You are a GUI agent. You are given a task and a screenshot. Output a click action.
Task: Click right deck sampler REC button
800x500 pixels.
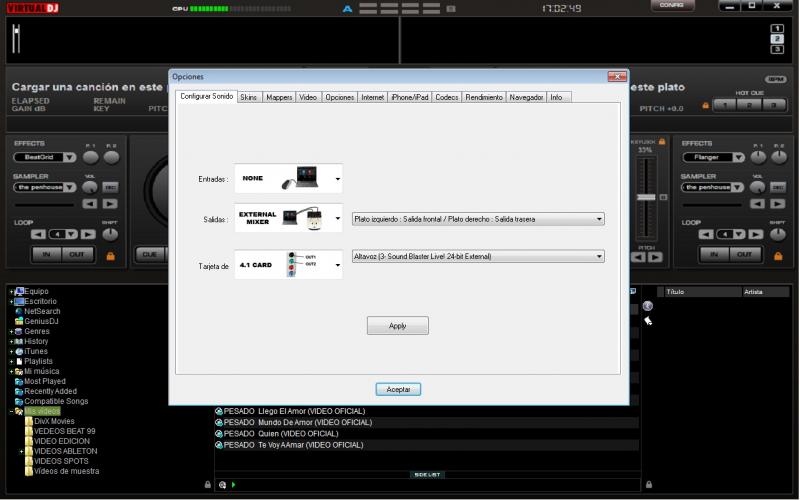coord(778,187)
